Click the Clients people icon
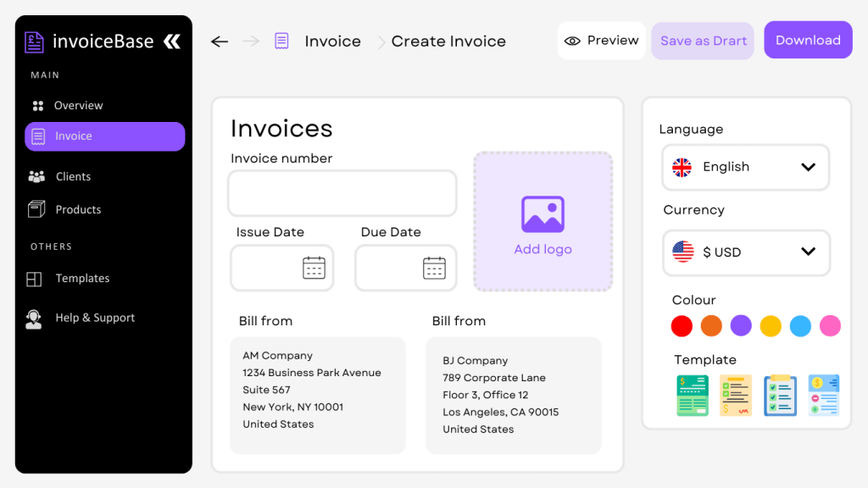868x488 pixels. (36, 176)
